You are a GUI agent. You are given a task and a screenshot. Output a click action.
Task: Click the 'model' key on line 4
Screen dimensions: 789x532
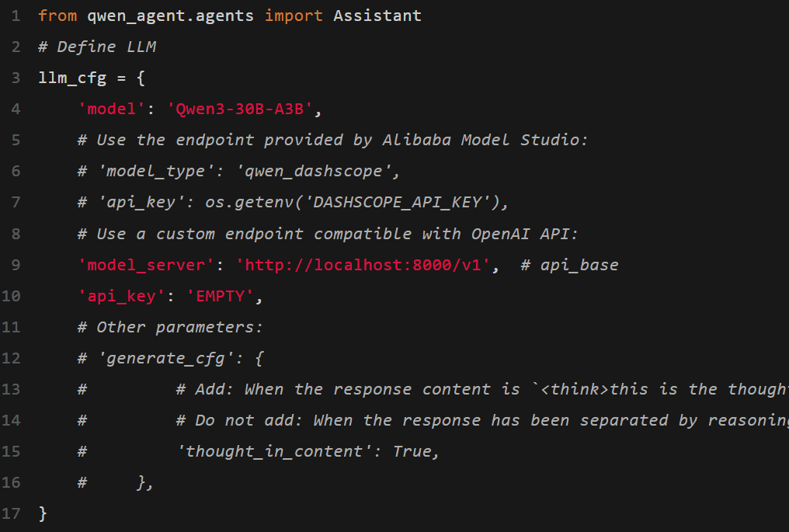pos(112,109)
